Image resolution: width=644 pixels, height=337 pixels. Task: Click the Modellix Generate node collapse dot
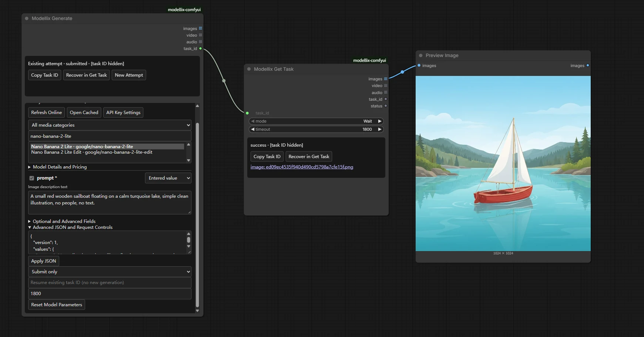[x=27, y=19]
